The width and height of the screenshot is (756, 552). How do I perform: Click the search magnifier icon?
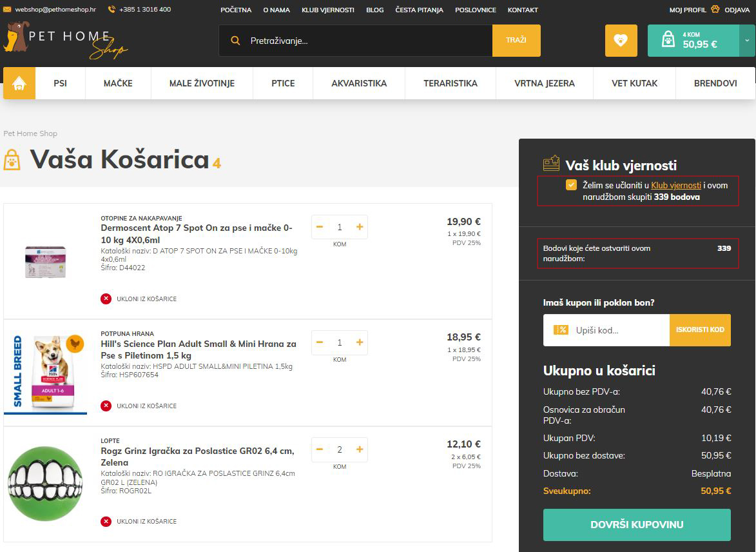click(x=235, y=41)
